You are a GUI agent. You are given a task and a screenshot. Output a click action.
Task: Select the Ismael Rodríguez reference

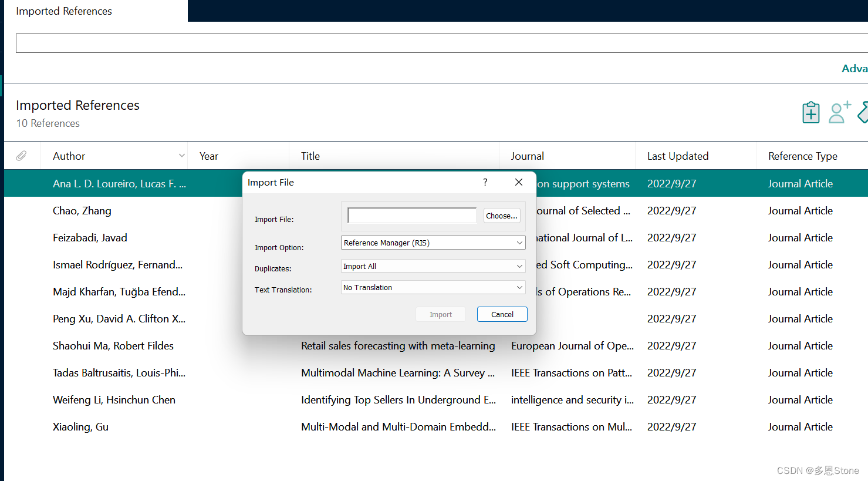(x=117, y=265)
